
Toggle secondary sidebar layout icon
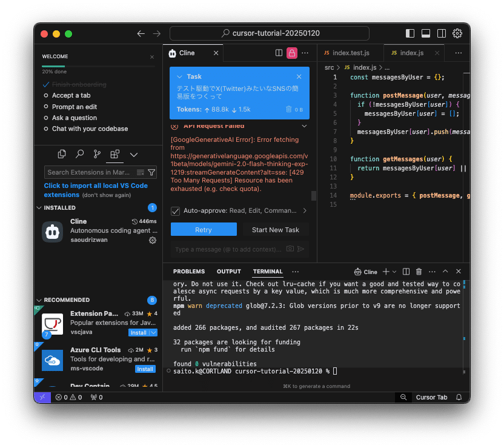pos(442,33)
